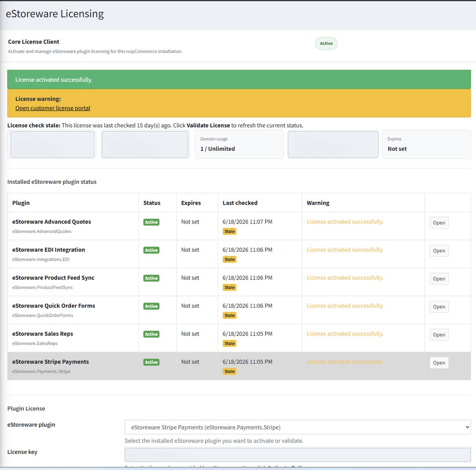Click Active status badge in Product Feed Sync row

click(151, 278)
